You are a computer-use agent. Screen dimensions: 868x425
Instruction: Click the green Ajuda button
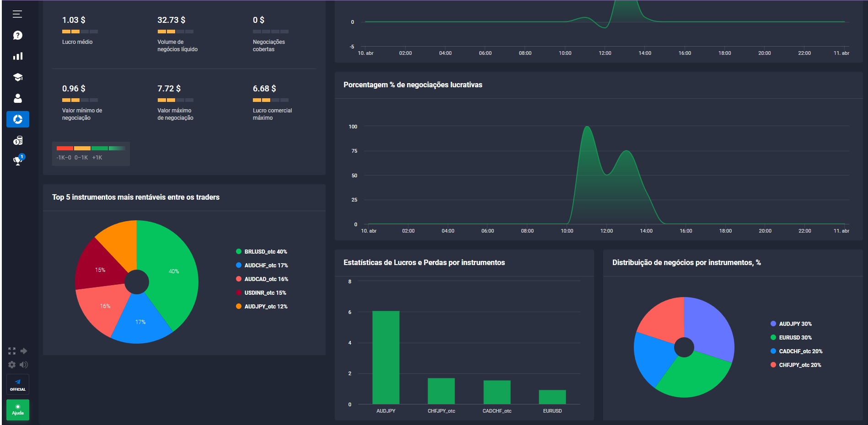click(17, 410)
